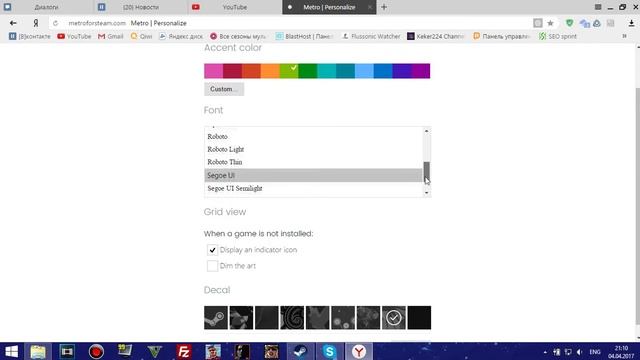Click the Custom... color button
The height and width of the screenshot is (360, 640).
coord(224,89)
